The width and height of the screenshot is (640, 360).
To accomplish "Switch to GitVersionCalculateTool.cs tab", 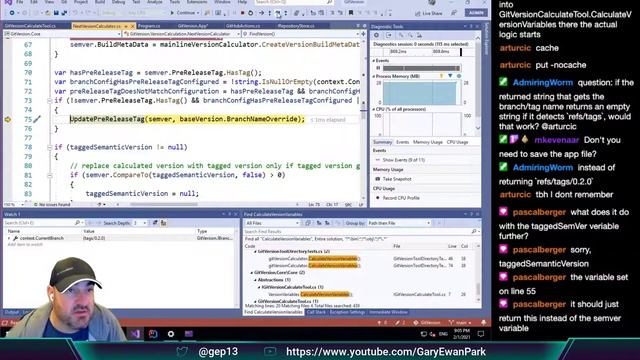I will [x=30, y=26].
